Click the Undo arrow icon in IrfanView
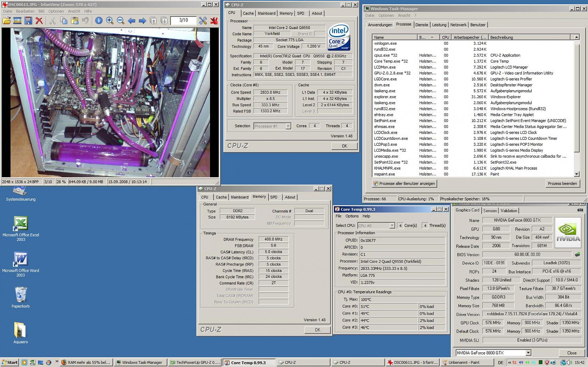 coord(85,21)
